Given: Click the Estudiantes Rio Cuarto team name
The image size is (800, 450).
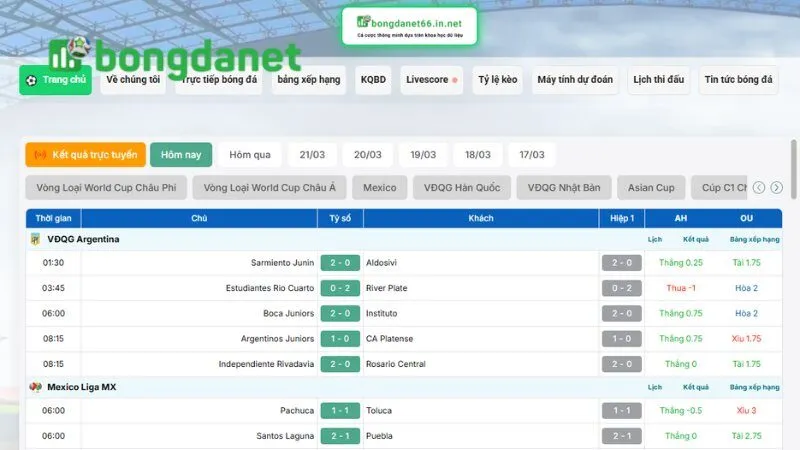Looking at the screenshot, I should [x=270, y=288].
